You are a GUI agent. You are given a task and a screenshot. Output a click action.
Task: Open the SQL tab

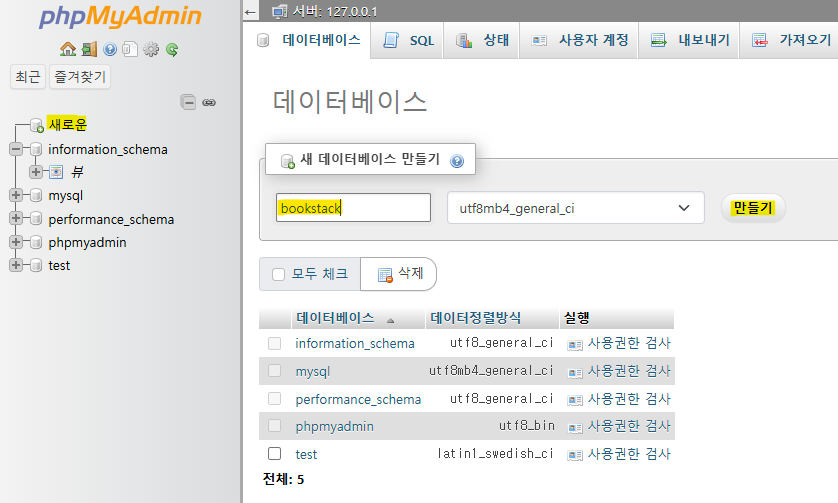point(408,40)
